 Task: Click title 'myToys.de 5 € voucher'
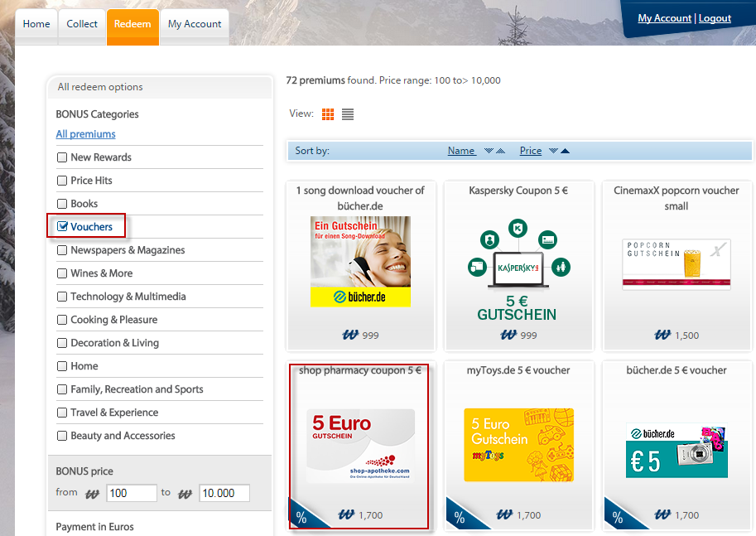point(518,370)
